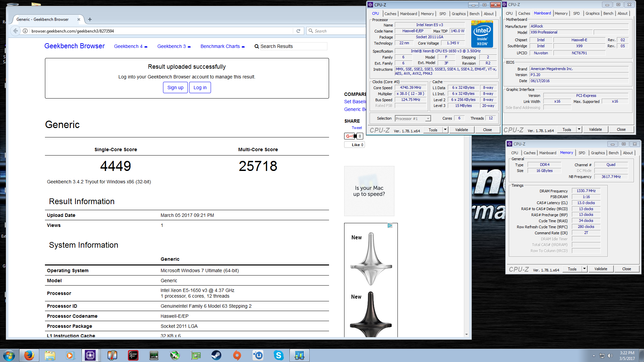Open Skype from the taskbar
The width and height of the screenshot is (644, 362).
point(278,355)
